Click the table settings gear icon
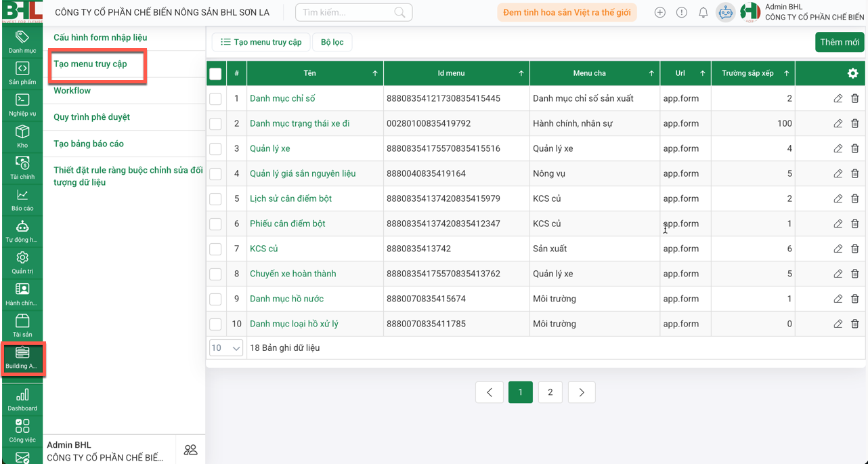 pos(852,73)
